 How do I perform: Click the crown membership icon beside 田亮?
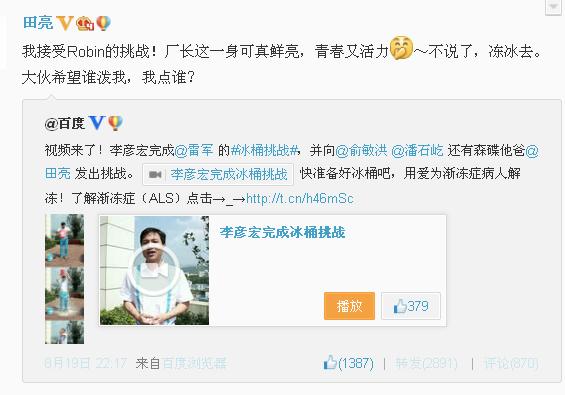click(x=85, y=23)
